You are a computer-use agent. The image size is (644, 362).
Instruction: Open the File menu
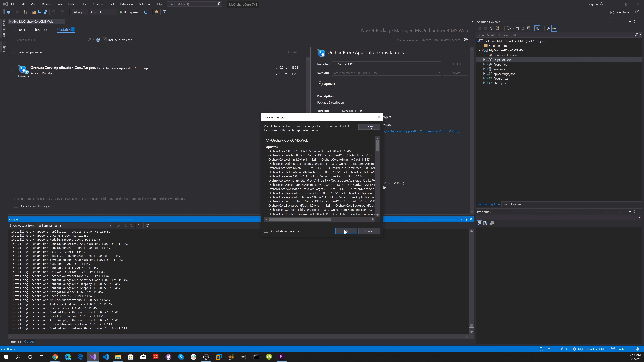pos(13,4)
